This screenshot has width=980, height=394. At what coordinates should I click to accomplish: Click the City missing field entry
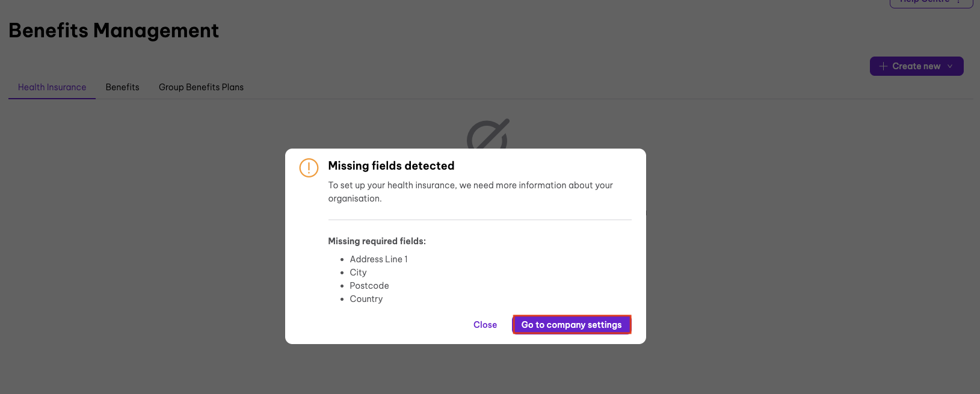point(358,272)
